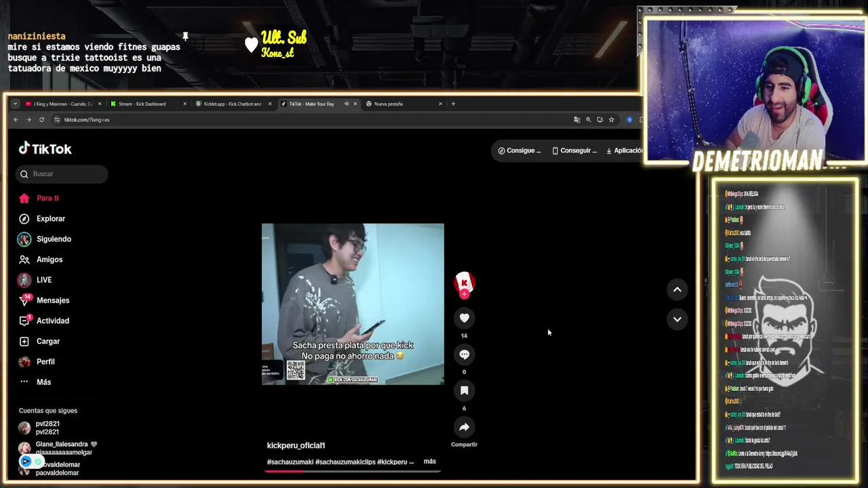The height and width of the screenshot is (488, 868).
Task: Like the video with heart icon
Action: point(465,318)
